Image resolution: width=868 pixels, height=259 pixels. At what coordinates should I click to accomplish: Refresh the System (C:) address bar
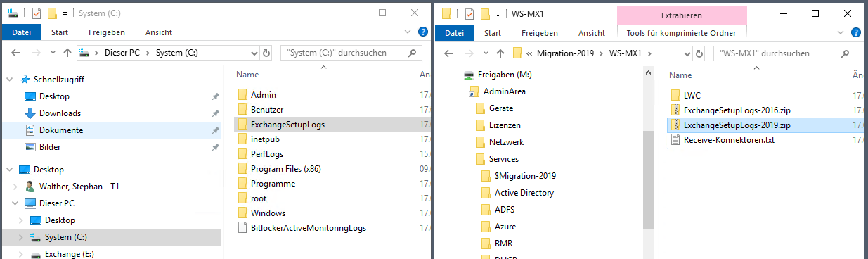click(266, 53)
